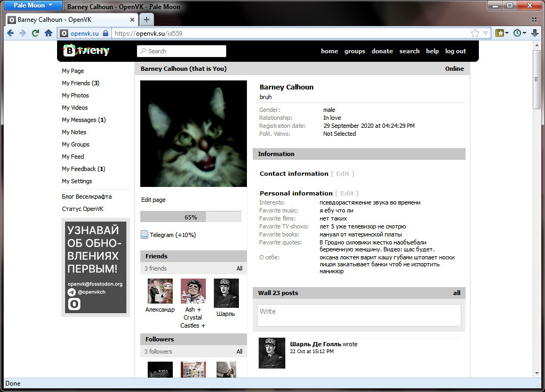Go to My Settings in the sidebar
The image size is (545, 392).
click(x=77, y=181)
